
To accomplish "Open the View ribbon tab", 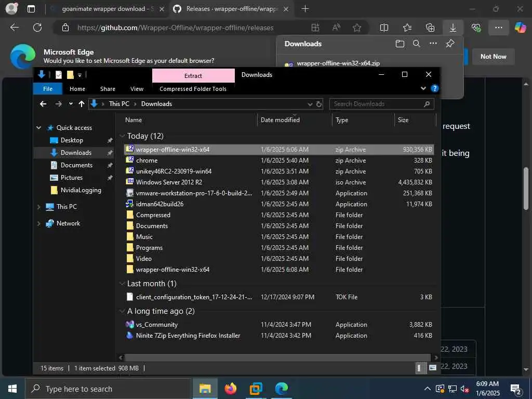I will [x=137, y=88].
